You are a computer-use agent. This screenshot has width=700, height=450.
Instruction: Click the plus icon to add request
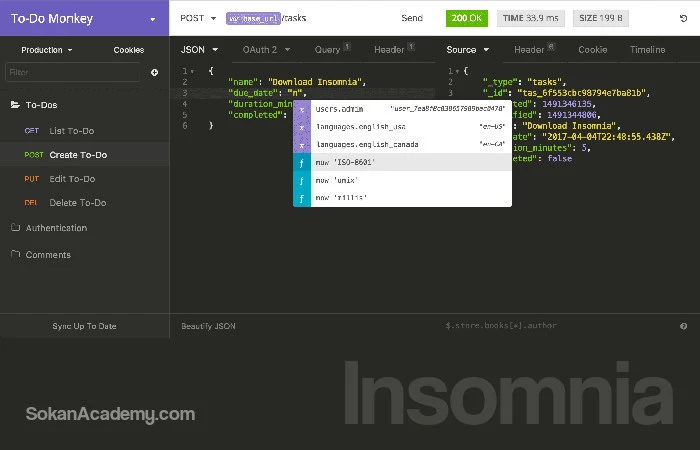point(154,72)
